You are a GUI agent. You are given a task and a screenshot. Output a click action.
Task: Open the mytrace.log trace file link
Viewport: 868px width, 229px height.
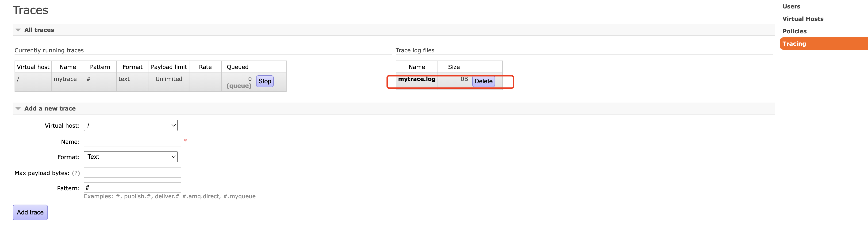[416, 79]
